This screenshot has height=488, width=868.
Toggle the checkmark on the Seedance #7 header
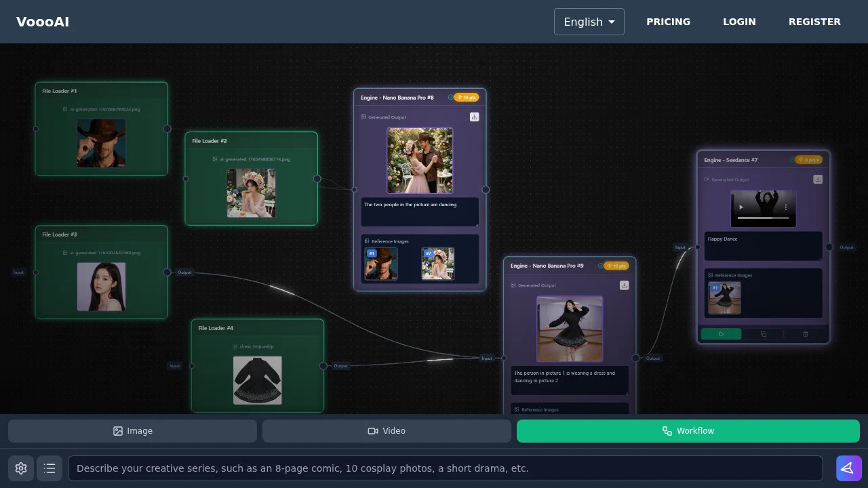[x=791, y=160]
